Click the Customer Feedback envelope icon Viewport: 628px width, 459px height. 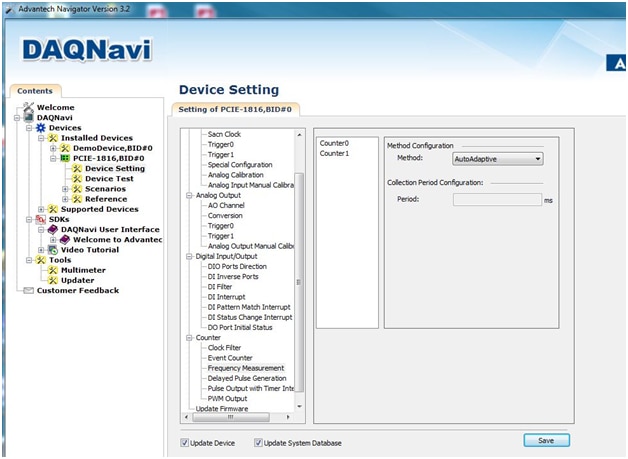29,291
